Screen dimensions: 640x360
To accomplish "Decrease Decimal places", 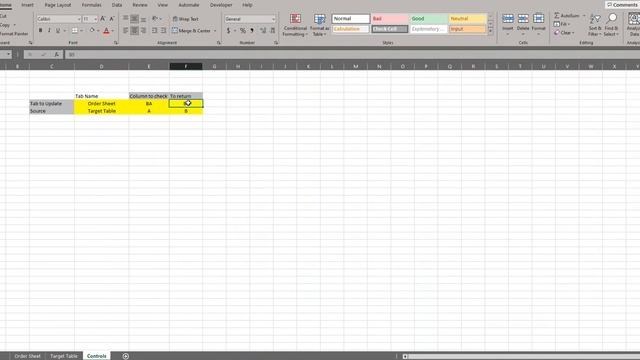I will [x=272, y=31].
